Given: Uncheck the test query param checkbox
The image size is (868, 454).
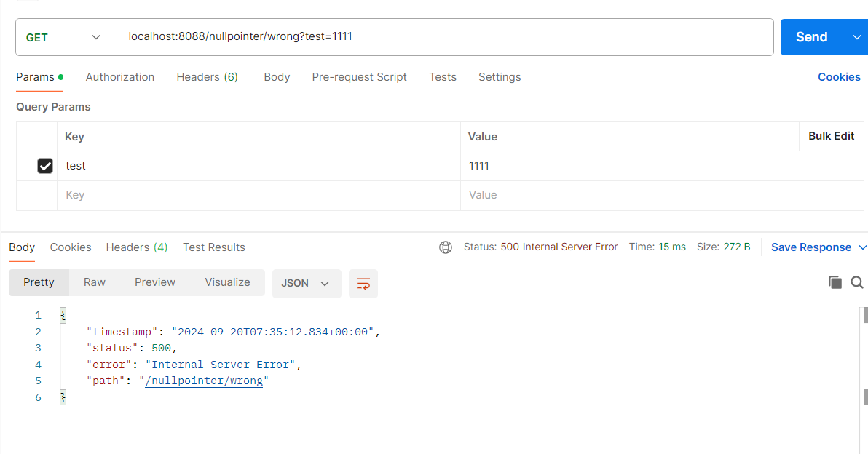Looking at the screenshot, I should [x=45, y=166].
